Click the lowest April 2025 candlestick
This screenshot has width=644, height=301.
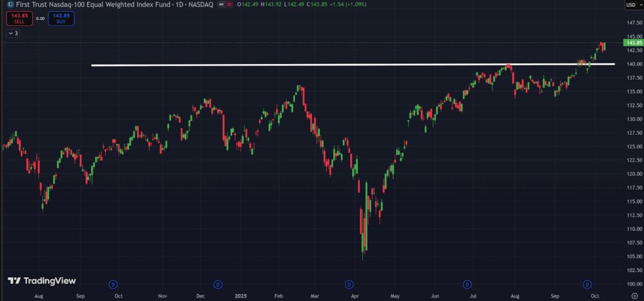pos(363,242)
